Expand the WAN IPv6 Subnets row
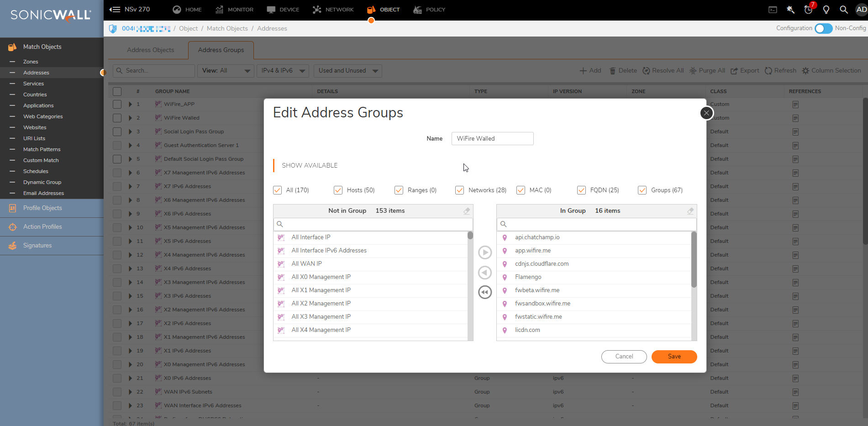Viewport: 868px width, 426px height. (x=131, y=392)
